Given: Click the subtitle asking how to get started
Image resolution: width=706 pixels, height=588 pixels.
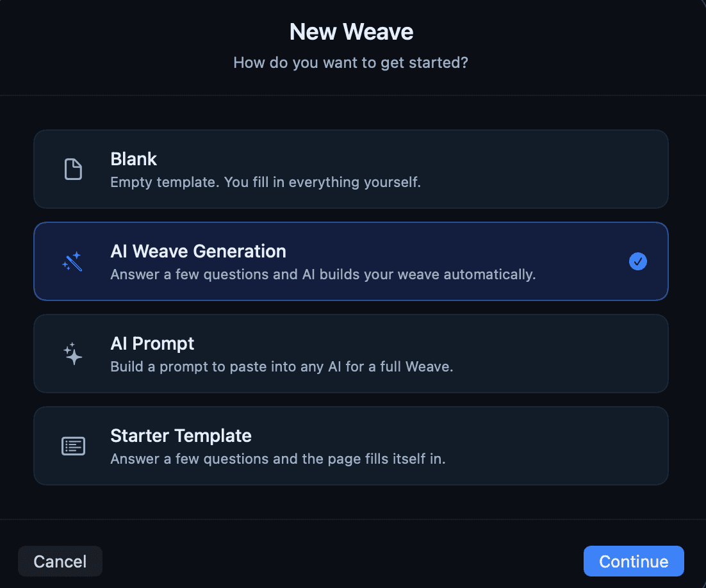Looking at the screenshot, I should 351,63.
